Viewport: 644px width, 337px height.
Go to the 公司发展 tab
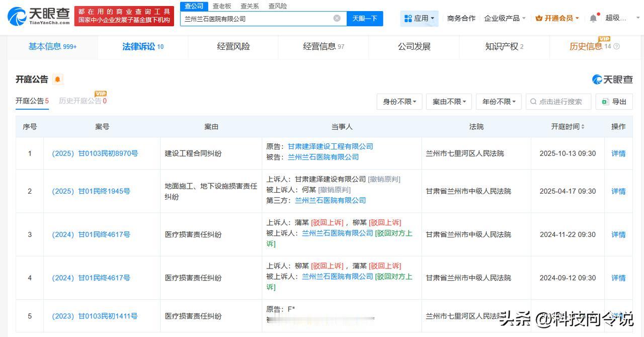click(x=414, y=47)
